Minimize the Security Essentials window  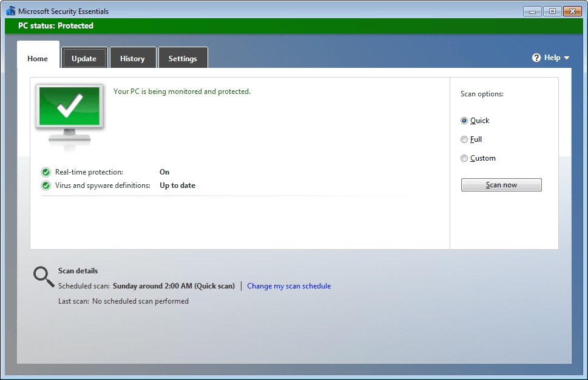tap(532, 10)
